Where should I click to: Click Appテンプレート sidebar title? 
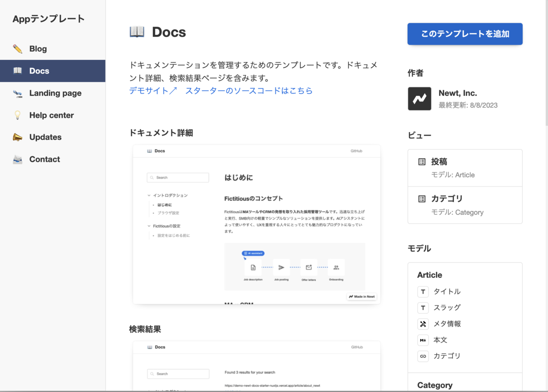49,19
